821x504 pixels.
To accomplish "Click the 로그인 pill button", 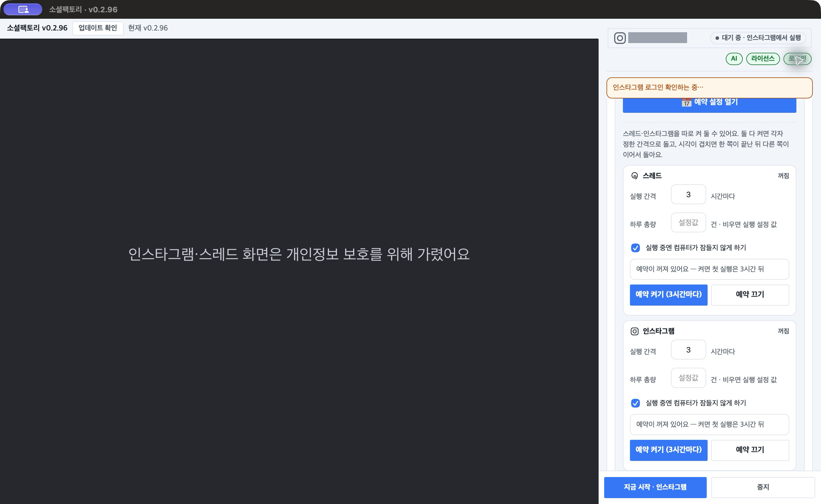I will pos(797,59).
